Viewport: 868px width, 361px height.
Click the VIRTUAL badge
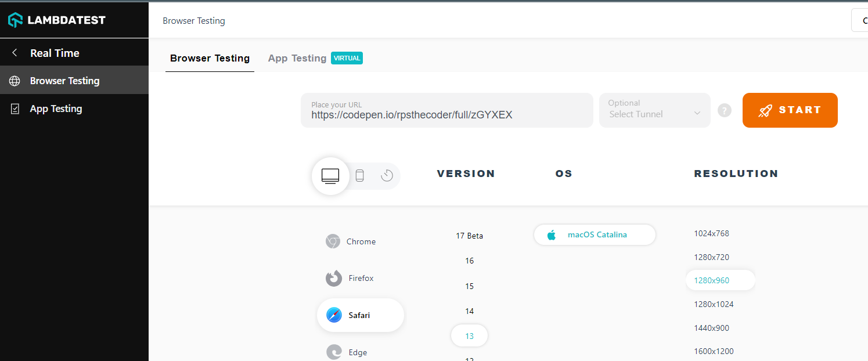pos(347,58)
